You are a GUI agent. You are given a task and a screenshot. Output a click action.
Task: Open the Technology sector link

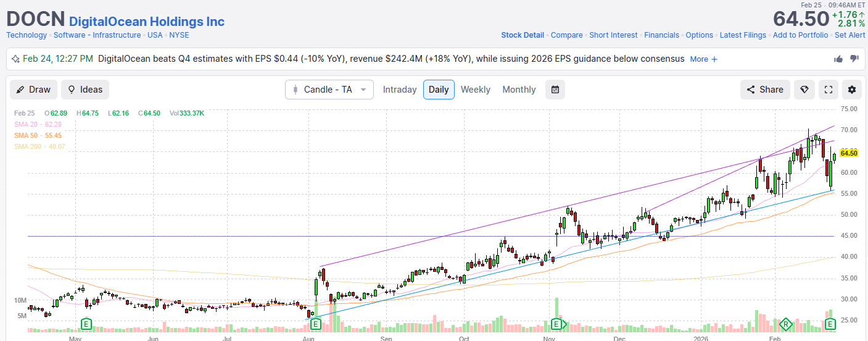point(27,35)
